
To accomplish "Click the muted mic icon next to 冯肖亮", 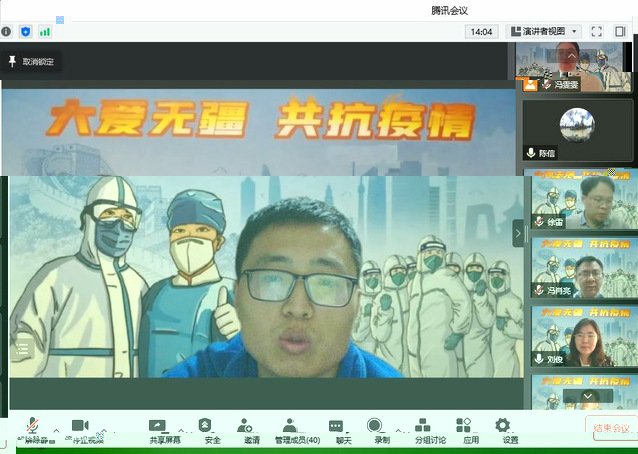I will coord(540,290).
